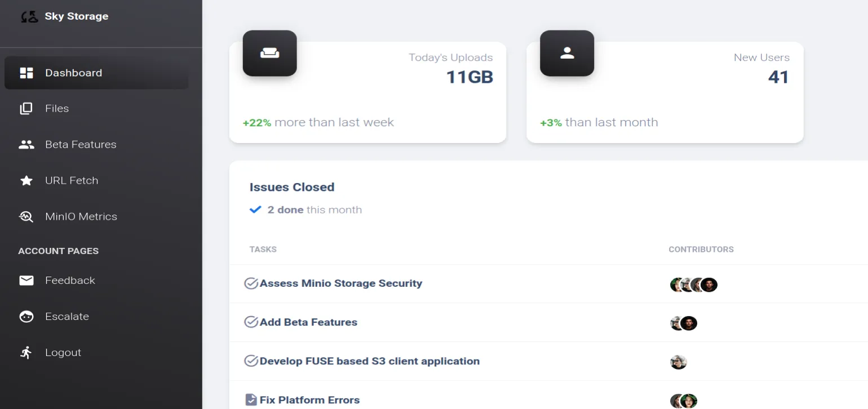Click the New Users person icon tile
The width and height of the screenshot is (868, 409).
pos(566,53)
